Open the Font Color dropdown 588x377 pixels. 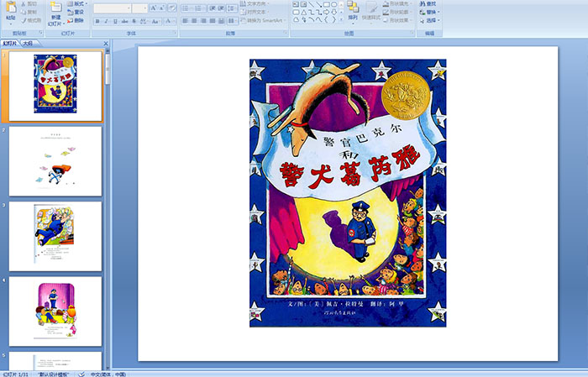tap(170, 21)
